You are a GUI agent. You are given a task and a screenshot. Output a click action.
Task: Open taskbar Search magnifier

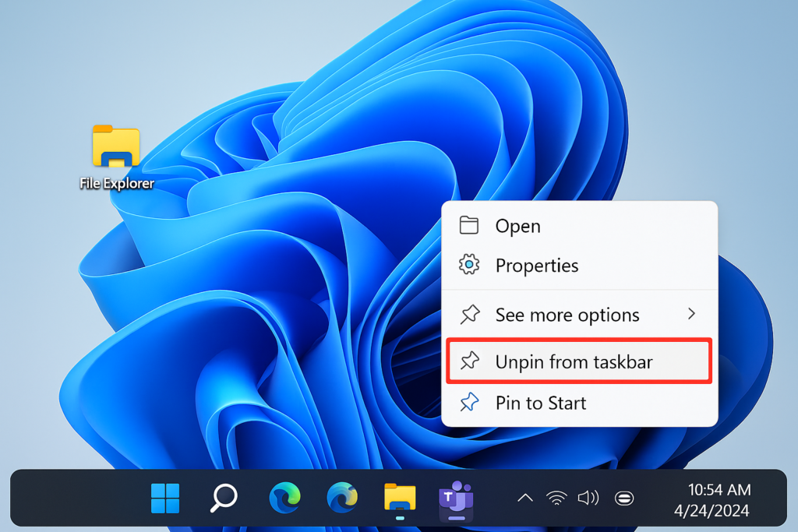(x=224, y=498)
